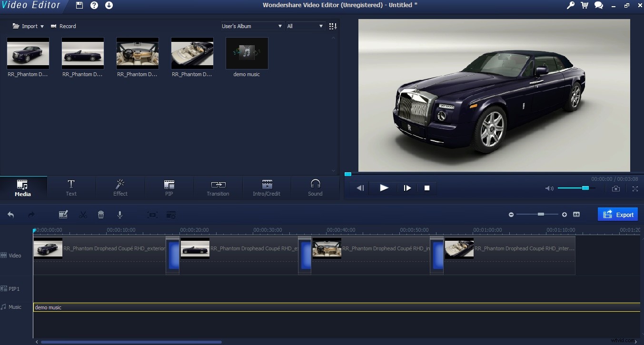Mute audio by clicking the speaker icon
This screenshot has width=644, height=345.
(x=549, y=188)
